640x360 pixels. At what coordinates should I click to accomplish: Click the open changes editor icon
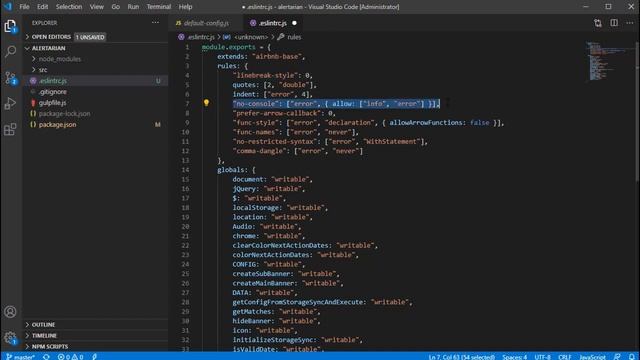[x=598, y=23]
